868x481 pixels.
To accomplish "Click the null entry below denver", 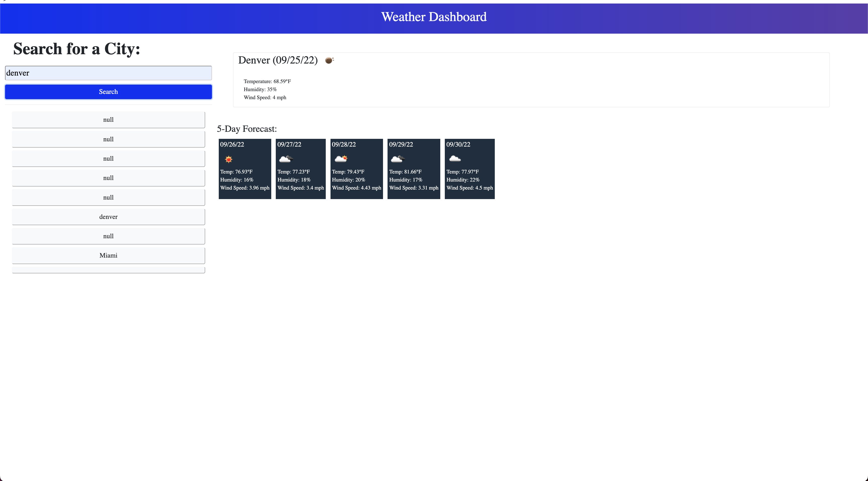I will pos(108,236).
